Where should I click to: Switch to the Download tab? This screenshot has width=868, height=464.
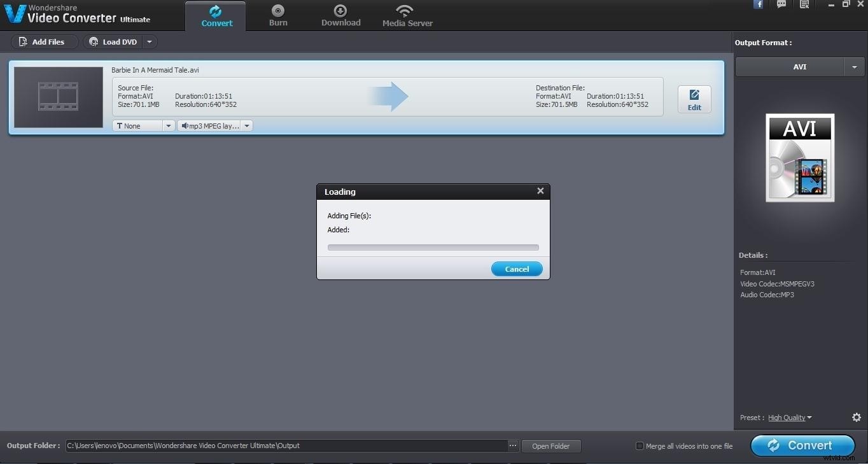coord(340,15)
